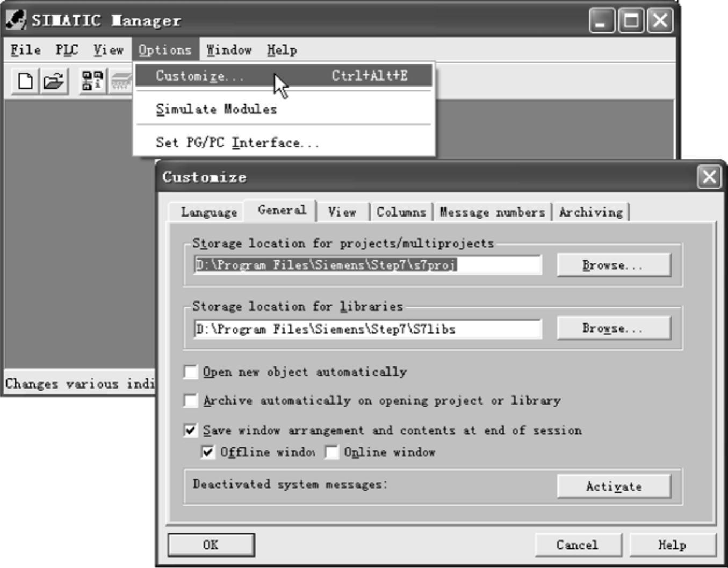
Task: Enable Archive automatically on opening project
Action: pos(191,401)
